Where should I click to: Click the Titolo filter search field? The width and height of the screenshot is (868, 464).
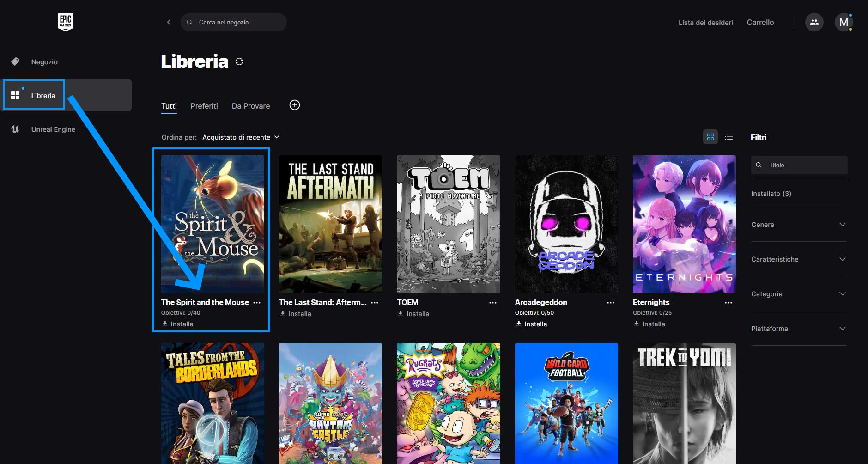click(804, 165)
